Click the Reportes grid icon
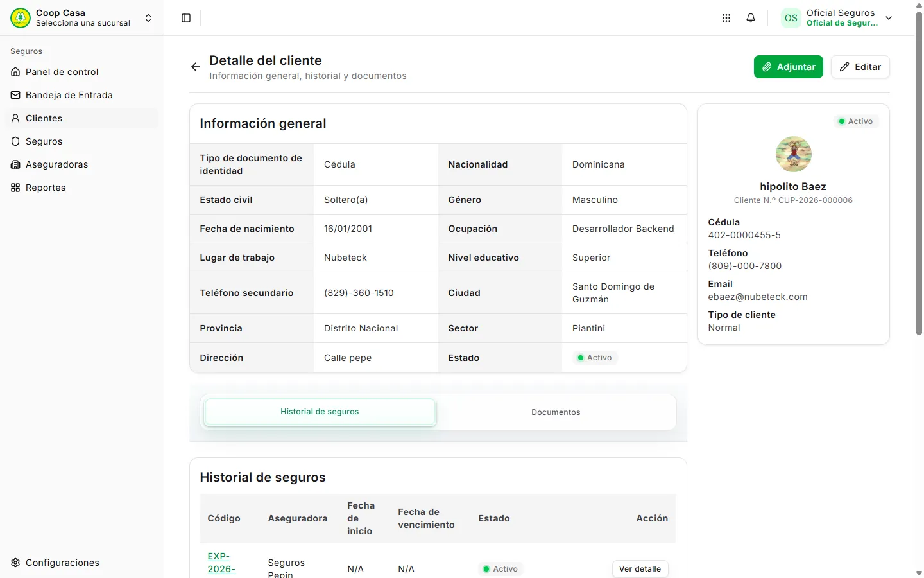 [15, 188]
